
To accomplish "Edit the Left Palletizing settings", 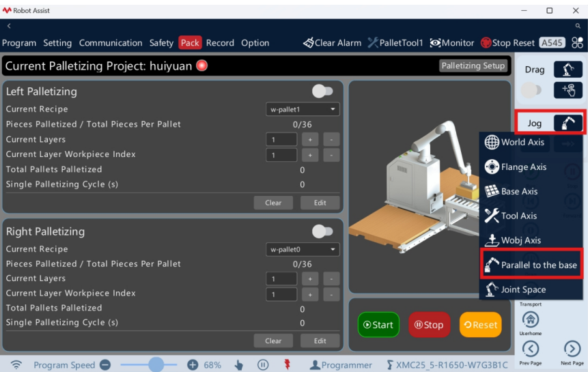I will [x=320, y=203].
